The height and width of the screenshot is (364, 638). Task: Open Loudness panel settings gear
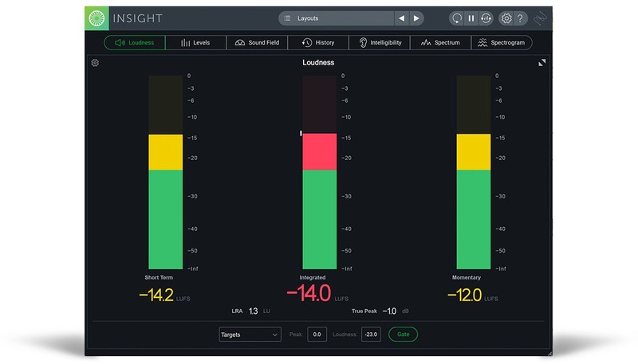pos(95,63)
